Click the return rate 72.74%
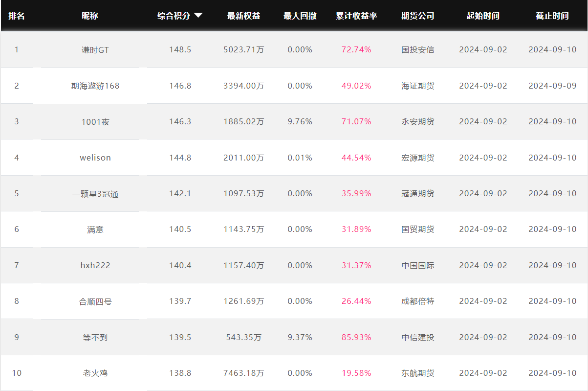The width and height of the screenshot is (588, 391). click(x=357, y=50)
